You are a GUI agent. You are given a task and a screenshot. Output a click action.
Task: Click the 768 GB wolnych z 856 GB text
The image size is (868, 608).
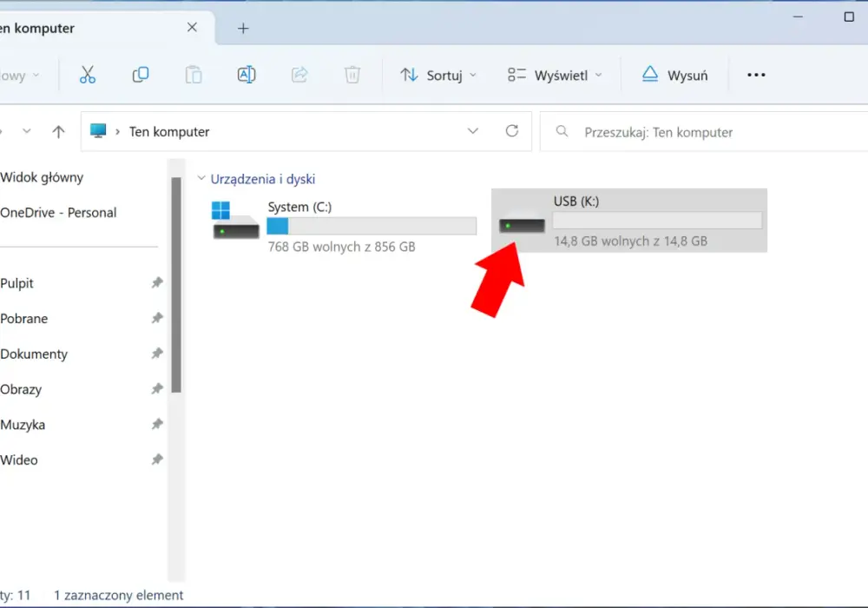pyautogui.click(x=341, y=247)
